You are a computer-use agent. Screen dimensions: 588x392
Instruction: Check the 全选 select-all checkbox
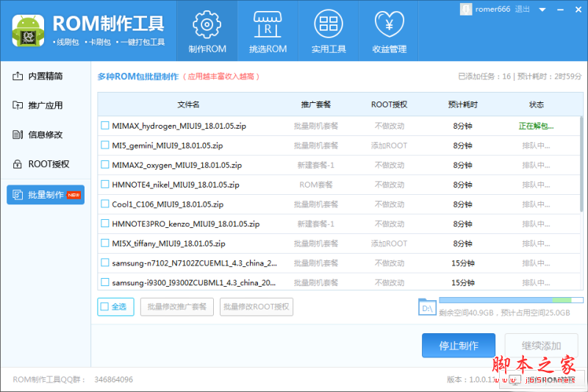pyautogui.click(x=104, y=307)
